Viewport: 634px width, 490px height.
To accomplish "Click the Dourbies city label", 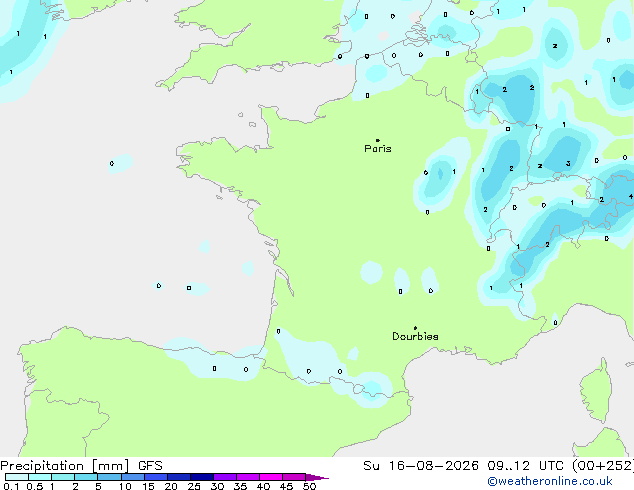I will (x=415, y=336).
